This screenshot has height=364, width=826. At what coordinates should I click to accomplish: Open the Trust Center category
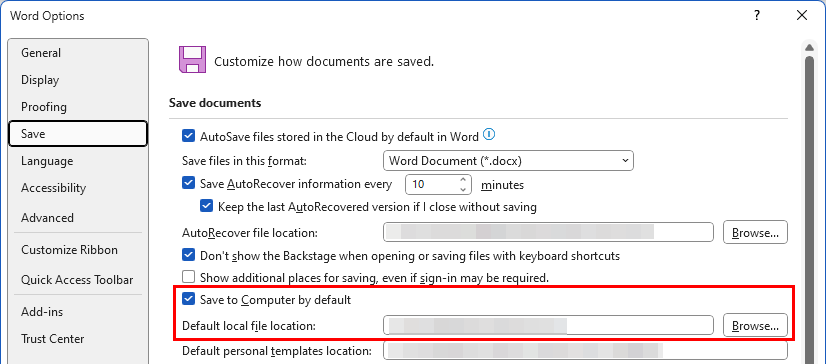click(x=78, y=339)
